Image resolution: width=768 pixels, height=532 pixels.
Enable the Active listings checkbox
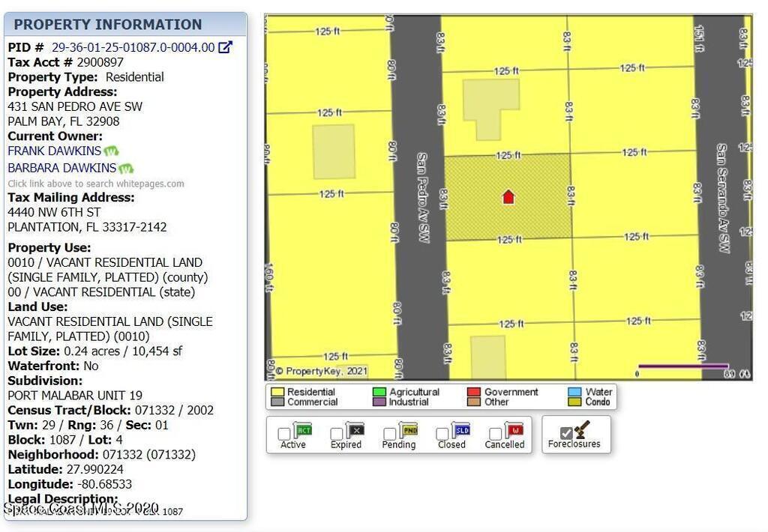284,434
